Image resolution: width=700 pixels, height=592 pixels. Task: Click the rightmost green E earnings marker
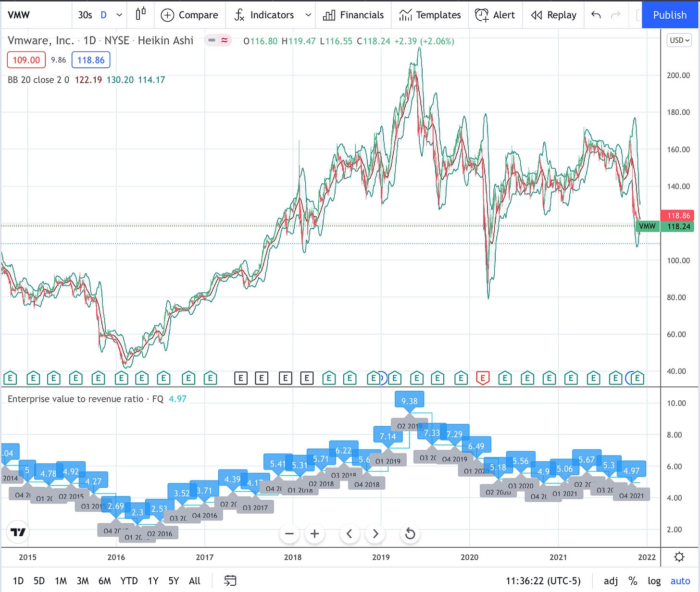coord(637,378)
